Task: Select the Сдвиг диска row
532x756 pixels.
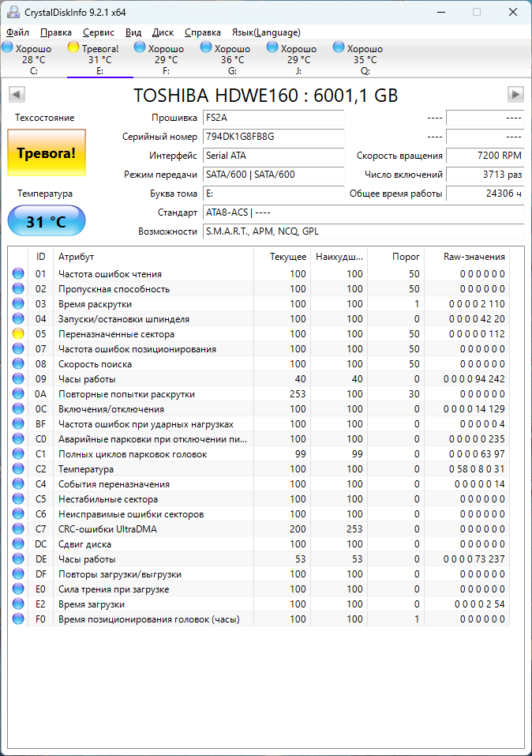Action: coord(259,543)
